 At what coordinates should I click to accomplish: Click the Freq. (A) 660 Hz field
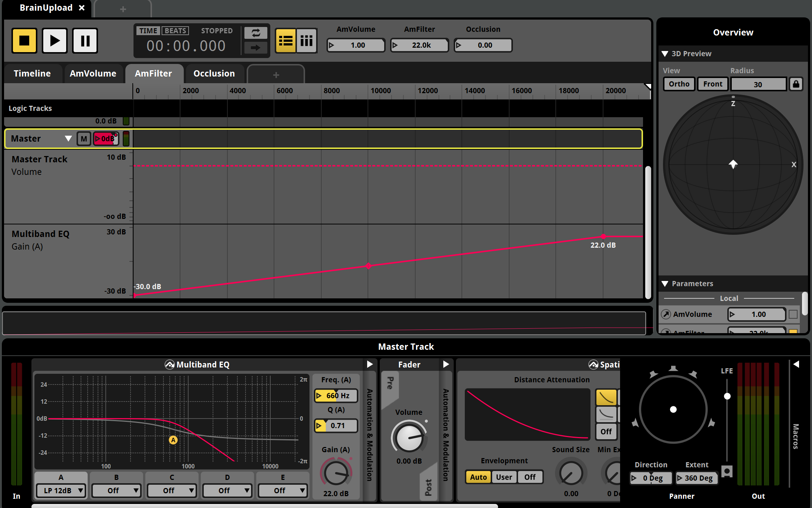tap(336, 396)
